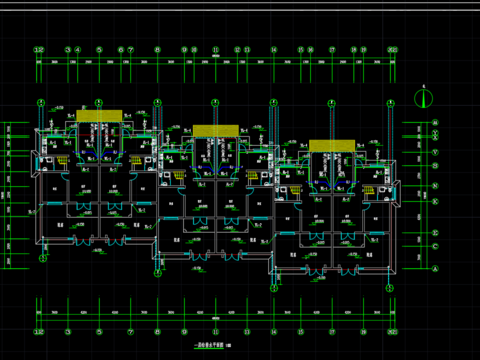Select axis bubble C on right side

tap(435, 246)
